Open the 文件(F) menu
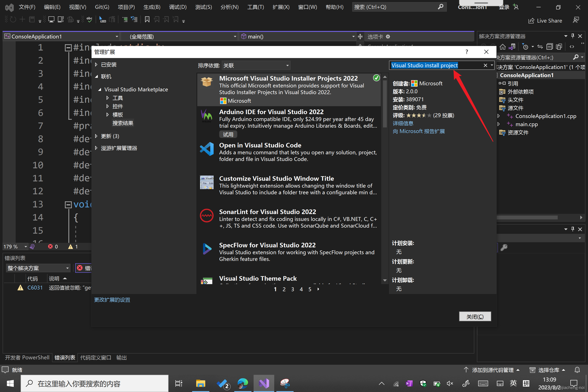Viewport: 588px width, 392px height. [27, 7]
